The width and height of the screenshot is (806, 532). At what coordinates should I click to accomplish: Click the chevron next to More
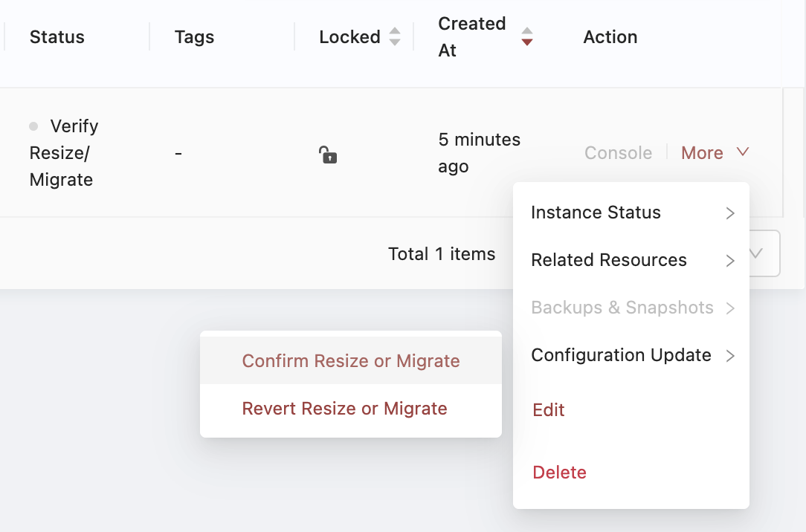(742, 152)
